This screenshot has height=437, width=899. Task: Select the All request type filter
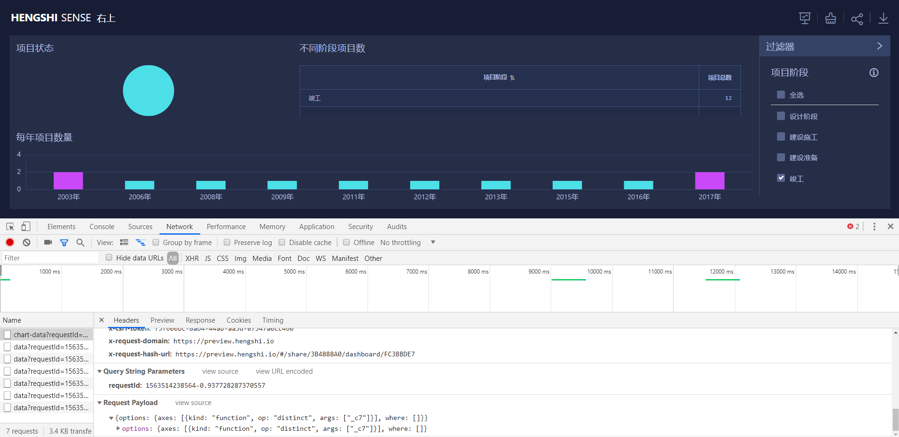coord(173,258)
